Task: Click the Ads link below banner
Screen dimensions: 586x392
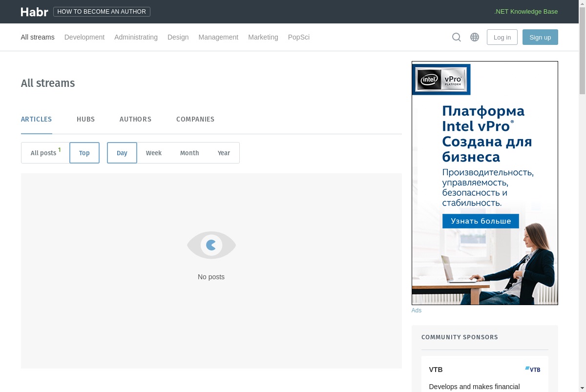Action: point(417,310)
